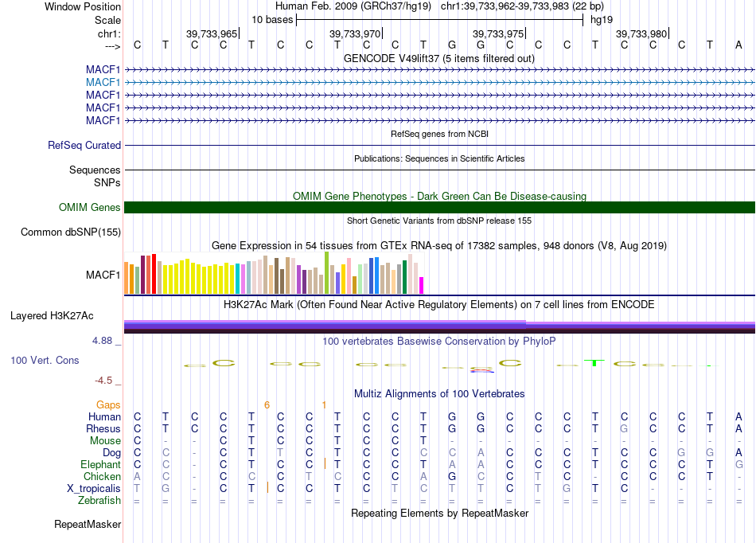Viewport: 756px width, 543px height.
Task: Click the light blue MACF1 transcript label
Action: click(103, 82)
